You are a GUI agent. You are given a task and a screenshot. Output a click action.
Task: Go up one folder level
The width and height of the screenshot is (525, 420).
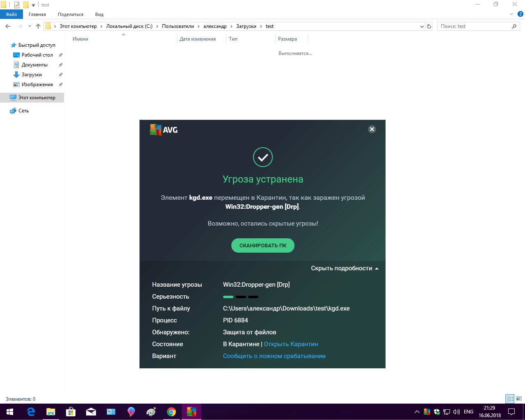pos(38,26)
